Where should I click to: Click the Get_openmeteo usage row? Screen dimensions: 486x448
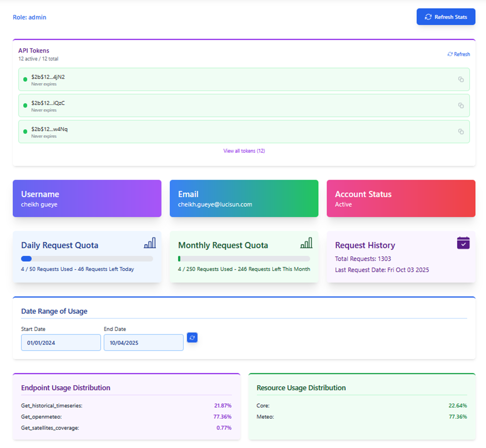coord(126,417)
